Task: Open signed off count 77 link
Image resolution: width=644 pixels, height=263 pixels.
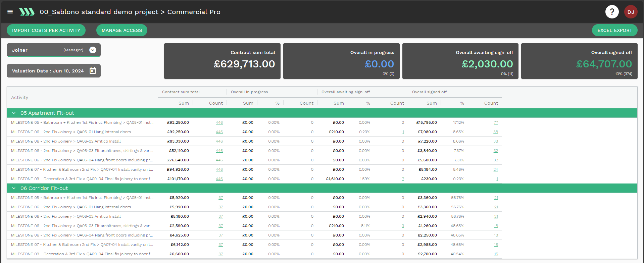Action: tap(496, 122)
